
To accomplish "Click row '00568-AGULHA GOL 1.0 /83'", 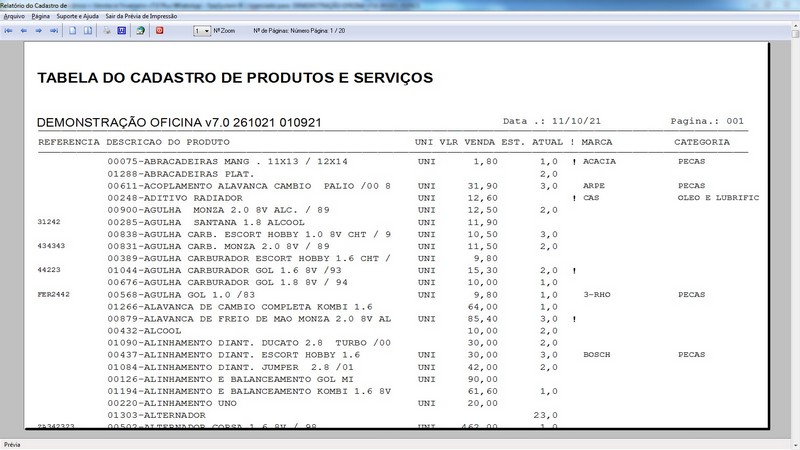I will click(181, 294).
